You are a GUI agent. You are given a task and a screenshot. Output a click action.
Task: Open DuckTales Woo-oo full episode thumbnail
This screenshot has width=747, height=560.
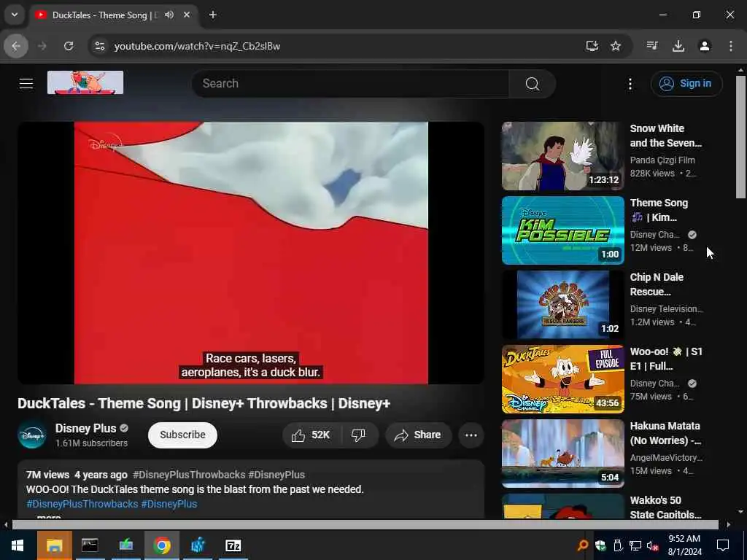(x=562, y=379)
